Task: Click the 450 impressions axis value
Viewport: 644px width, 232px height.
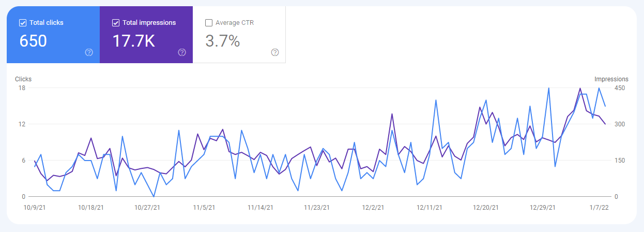Action: tap(619, 88)
